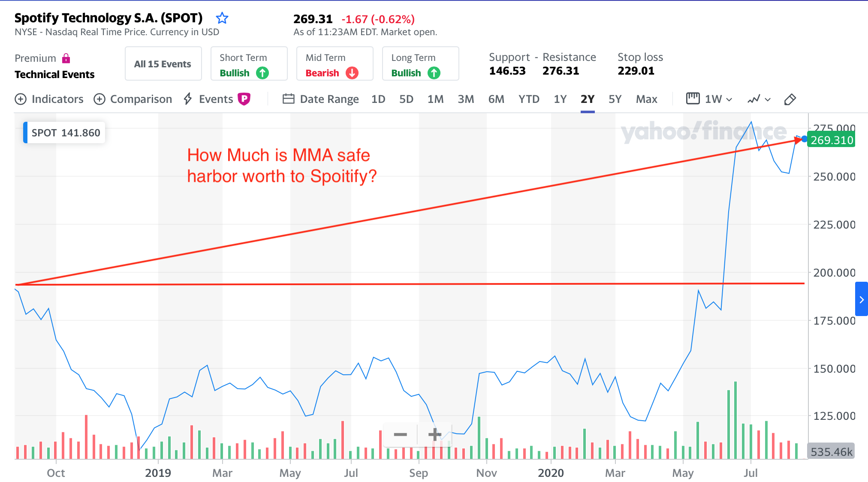Click the chart interval ruler icon
This screenshot has width=868, height=482.
(693, 99)
